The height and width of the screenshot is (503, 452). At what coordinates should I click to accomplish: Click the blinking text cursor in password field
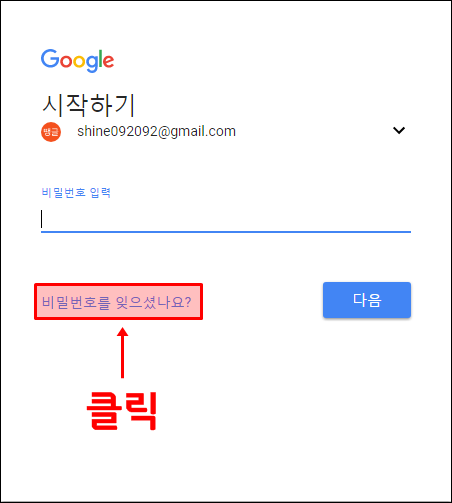tap(42, 219)
